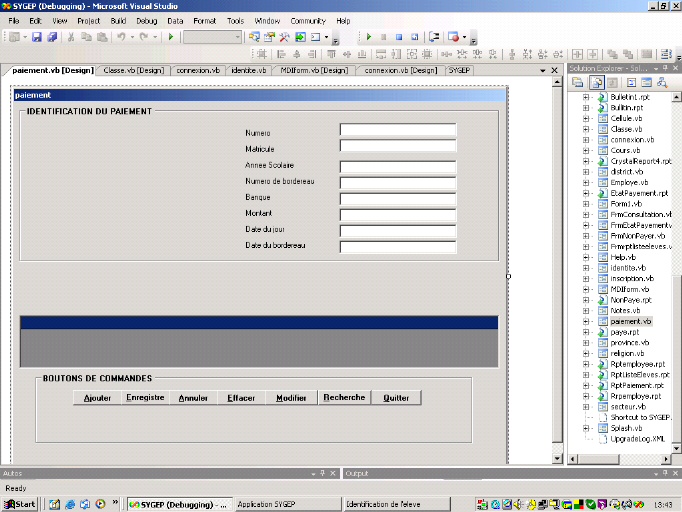This screenshot has width=682, height=512.
Task: Open the solution configuration dropdown
Action: pos(238,37)
